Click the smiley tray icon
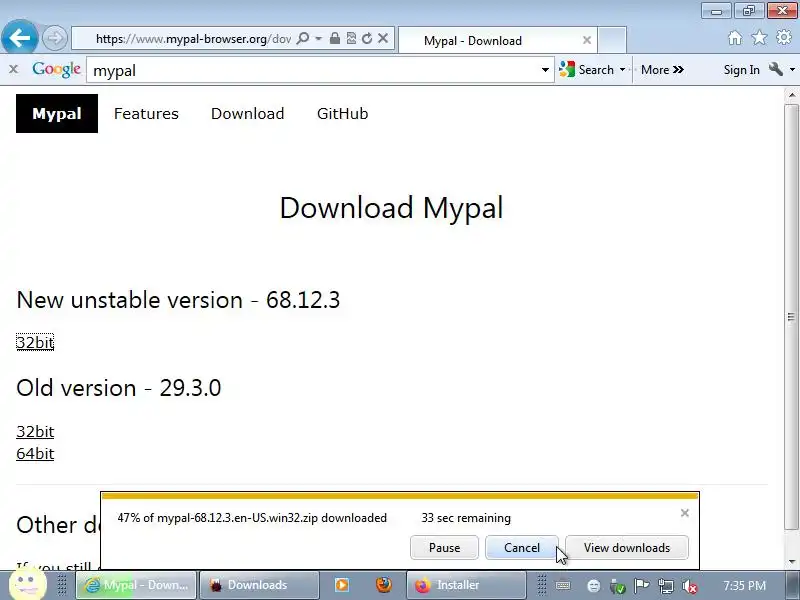This screenshot has width=800, height=600. [593, 586]
